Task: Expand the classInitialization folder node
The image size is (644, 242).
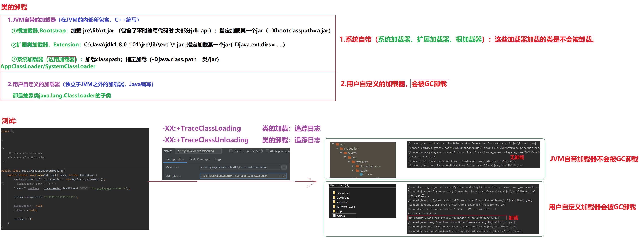Action: point(353,166)
